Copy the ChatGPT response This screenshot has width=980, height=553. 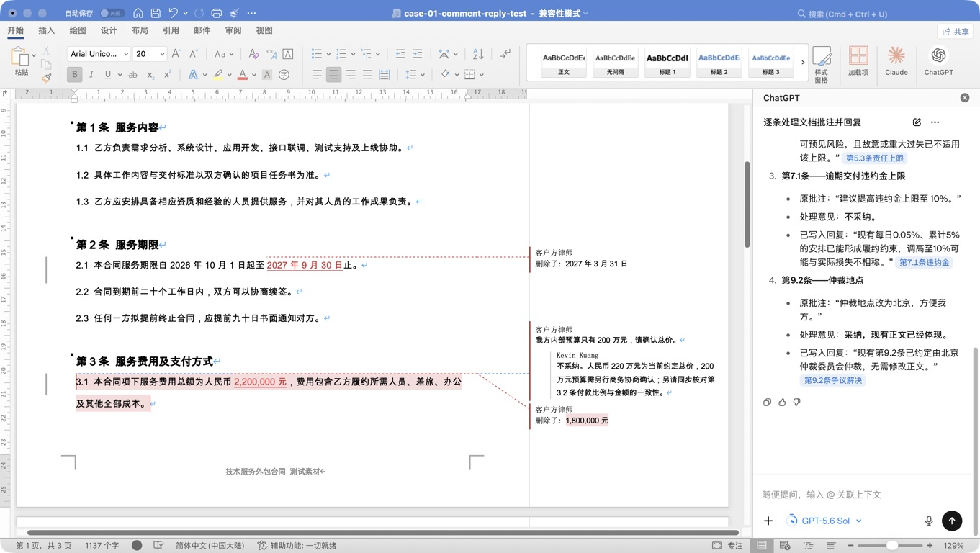point(767,402)
